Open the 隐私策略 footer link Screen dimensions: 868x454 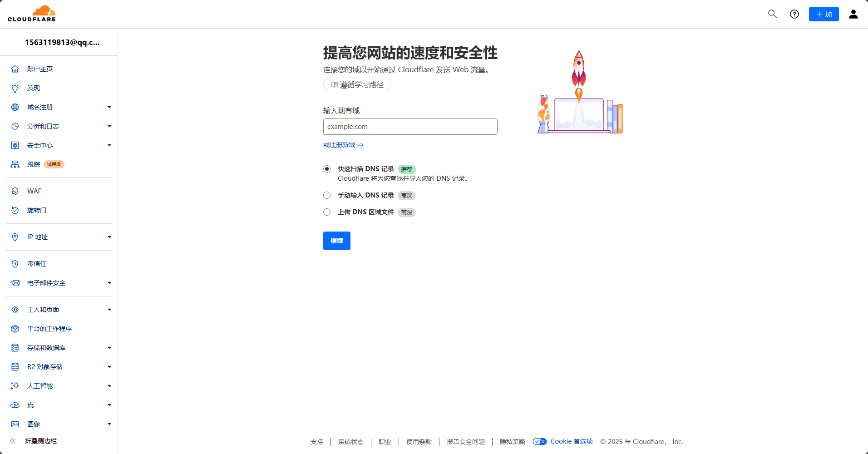click(x=513, y=442)
